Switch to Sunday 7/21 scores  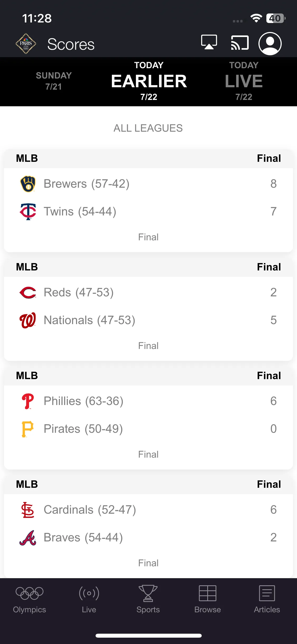[x=54, y=81]
